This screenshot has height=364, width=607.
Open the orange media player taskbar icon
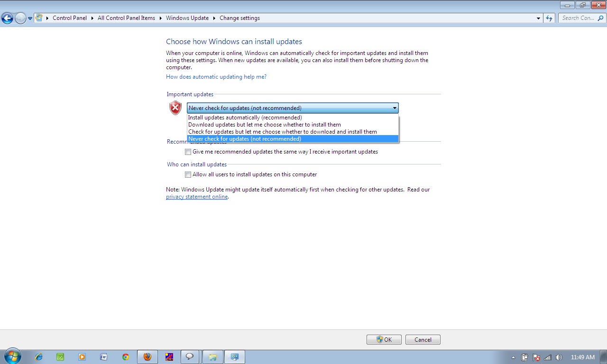(x=82, y=357)
